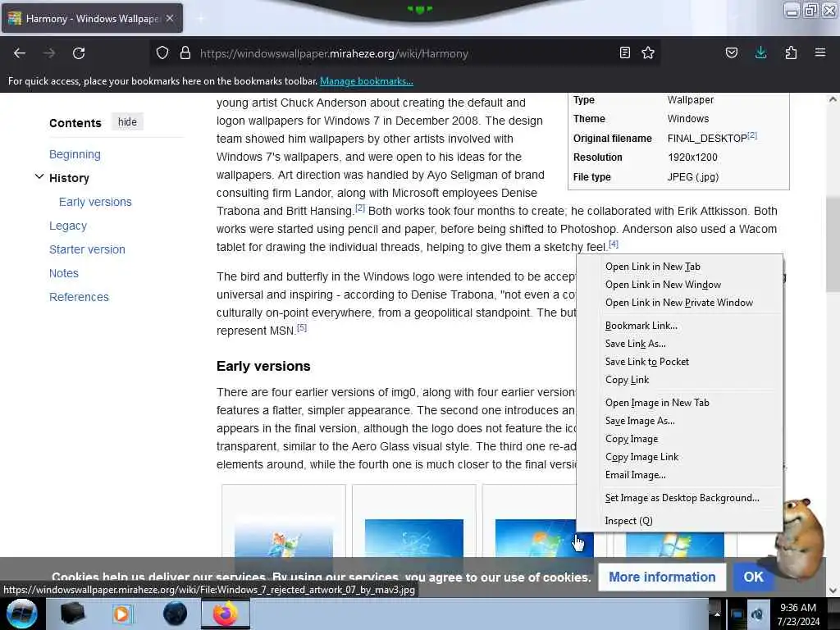Screen dimensions: 840x630
Task: Bookmark this page with the star icon
Action: click(648, 53)
